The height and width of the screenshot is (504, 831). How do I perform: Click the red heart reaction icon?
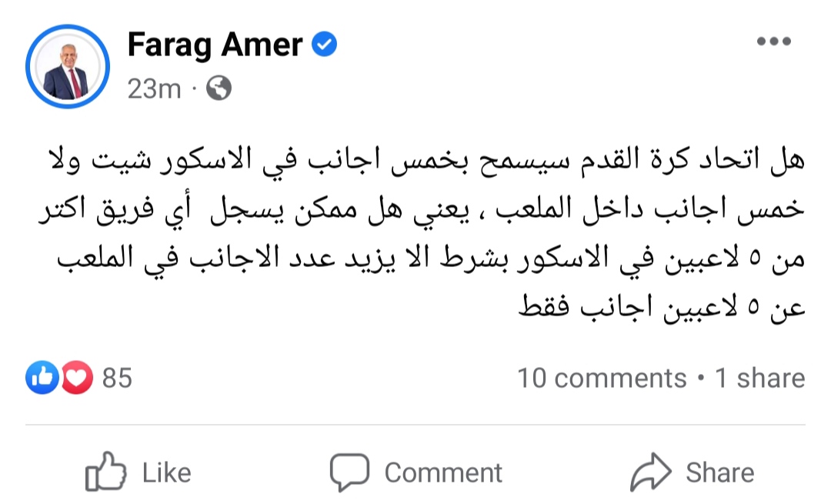(x=76, y=378)
